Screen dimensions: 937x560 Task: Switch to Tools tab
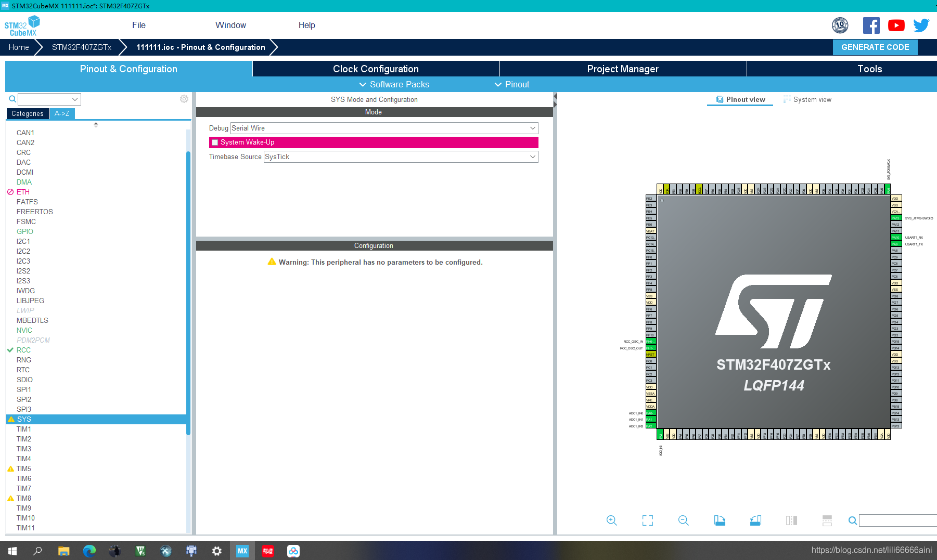[869, 69]
